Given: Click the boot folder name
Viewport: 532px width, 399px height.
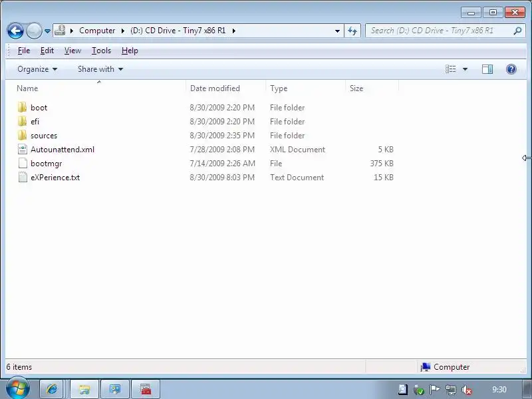Looking at the screenshot, I should [39, 108].
